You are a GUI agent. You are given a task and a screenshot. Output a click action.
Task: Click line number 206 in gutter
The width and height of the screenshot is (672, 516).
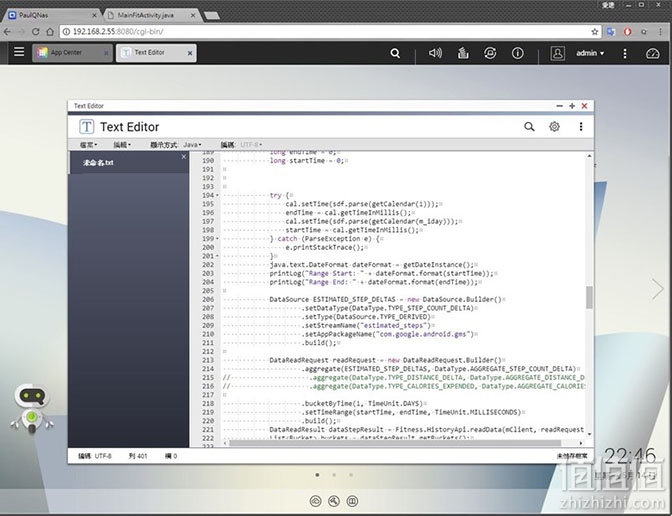(x=208, y=300)
